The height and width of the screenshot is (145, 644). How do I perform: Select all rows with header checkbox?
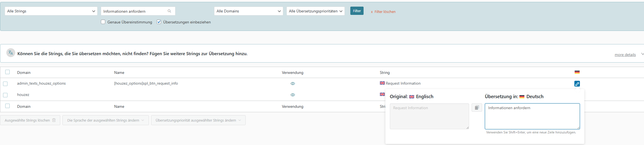(x=7, y=72)
